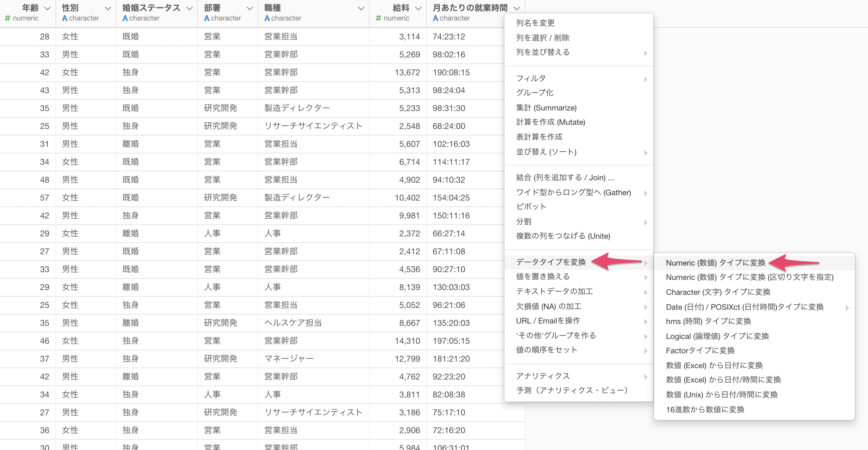Expand 分割 submenu

point(579,221)
